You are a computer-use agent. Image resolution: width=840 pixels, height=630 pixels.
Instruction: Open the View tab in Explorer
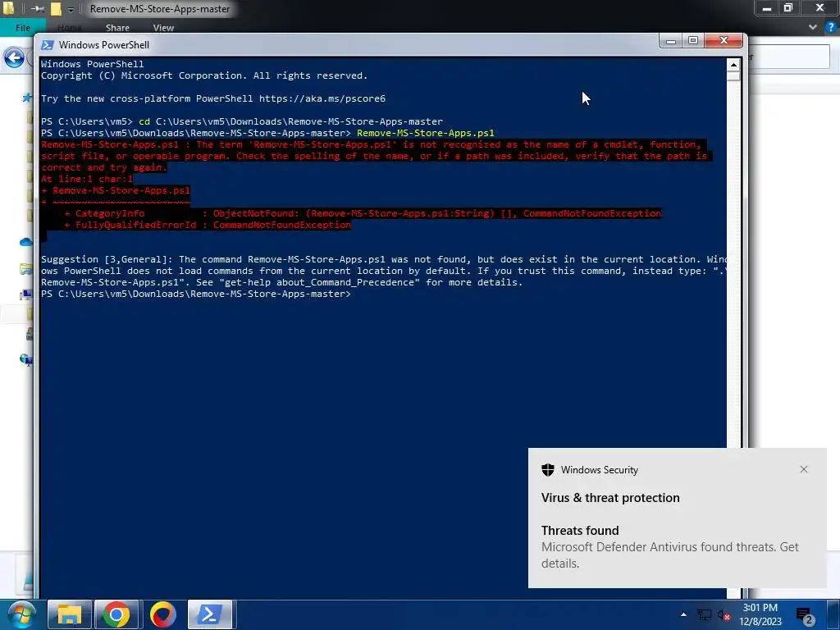point(163,28)
